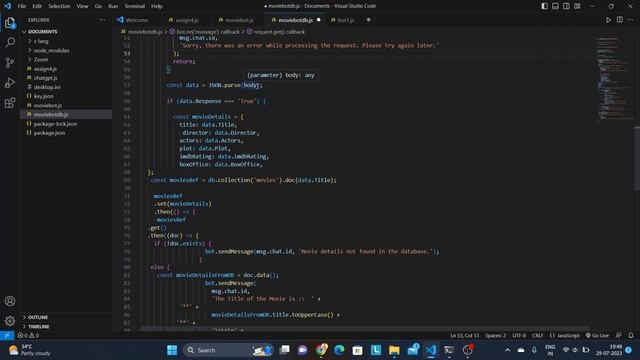Click the notifications bell in status bar
This screenshot has width=640, height=360.
(631, 336)
